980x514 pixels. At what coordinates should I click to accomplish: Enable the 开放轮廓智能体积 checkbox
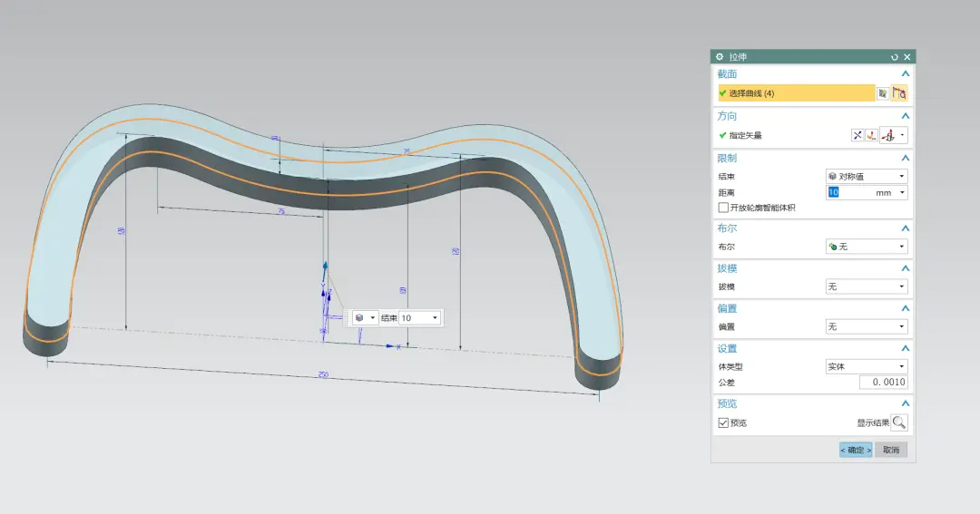click(x=723, y=208)
